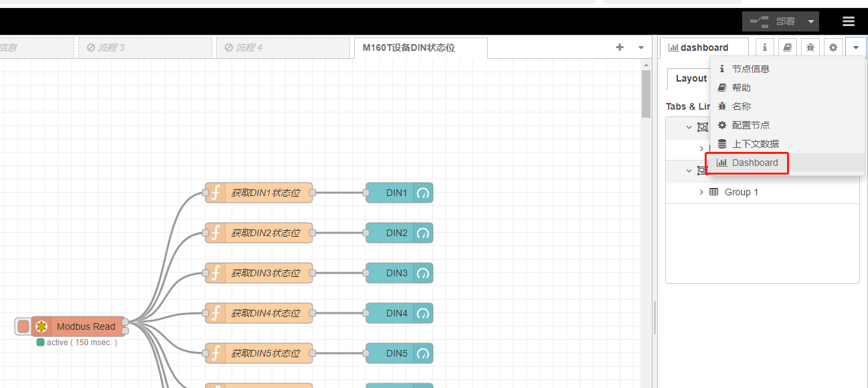Click the gauge icon on DIN2 node

click(x=423, y=233)
